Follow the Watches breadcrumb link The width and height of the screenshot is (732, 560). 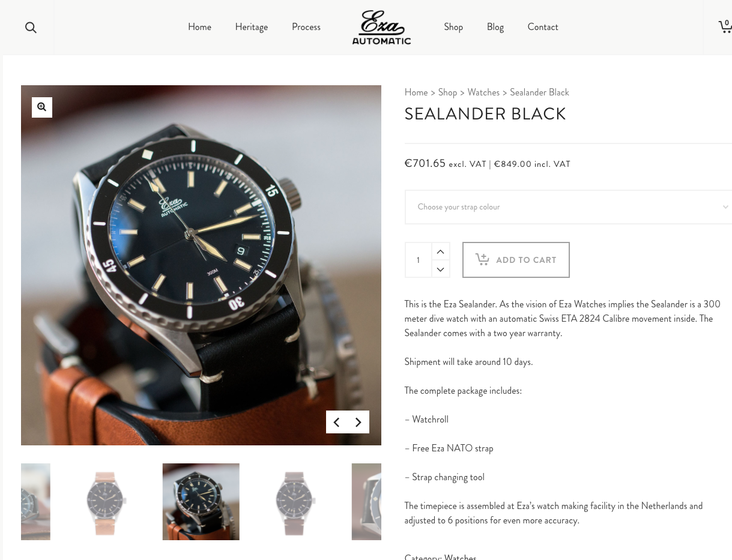(483, 92)
